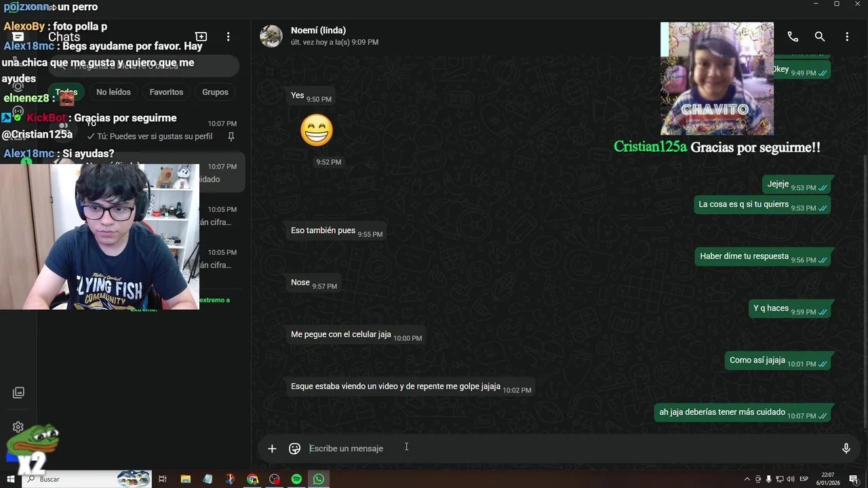Open Task View on the taskbar
This screenshot has width=868, height=488.
tap(163, 479)
